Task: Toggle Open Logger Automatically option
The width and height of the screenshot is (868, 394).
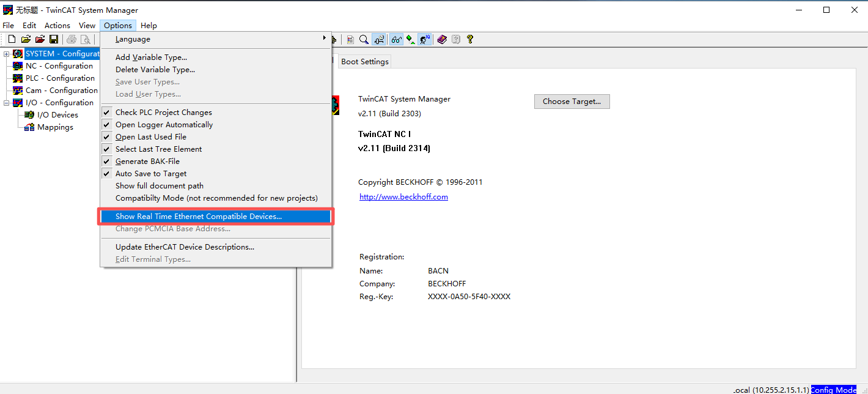Action: (x=216, y=125)
